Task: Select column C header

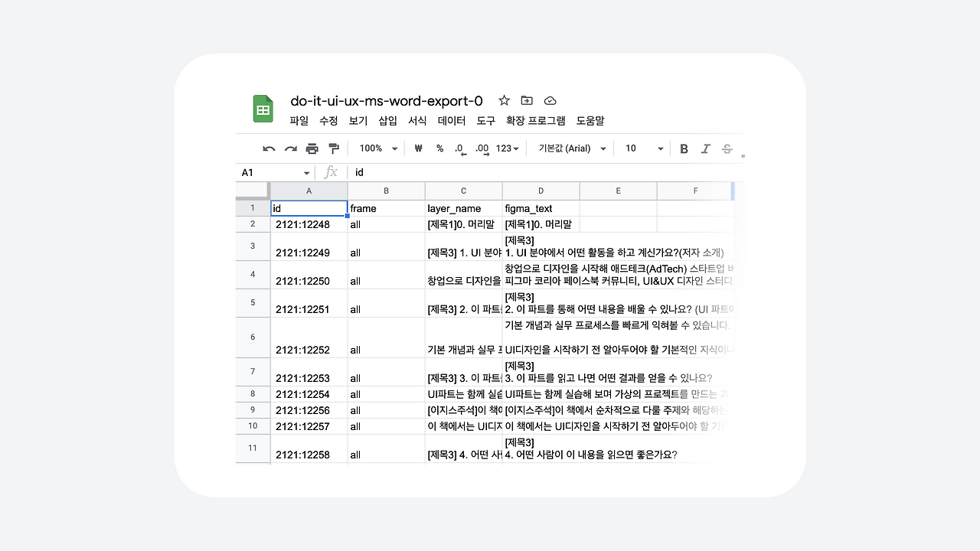Action: coord(464,191)
